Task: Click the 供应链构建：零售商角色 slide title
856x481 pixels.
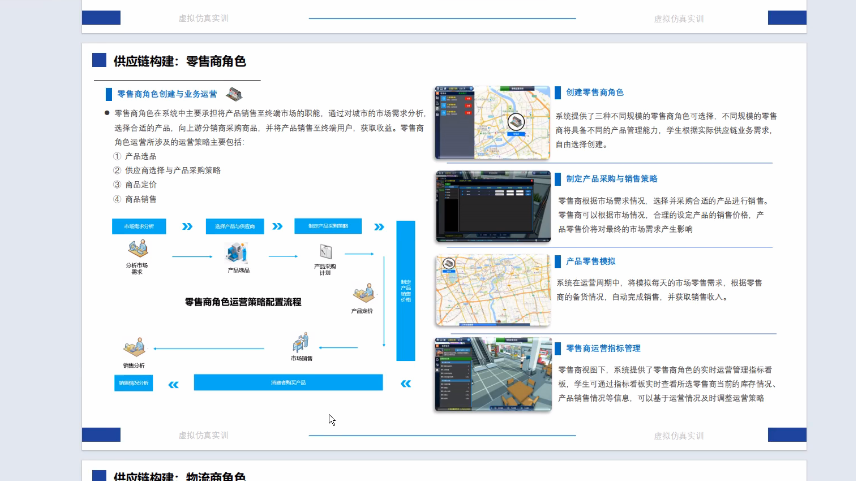Action: click(x=179, y=61)
